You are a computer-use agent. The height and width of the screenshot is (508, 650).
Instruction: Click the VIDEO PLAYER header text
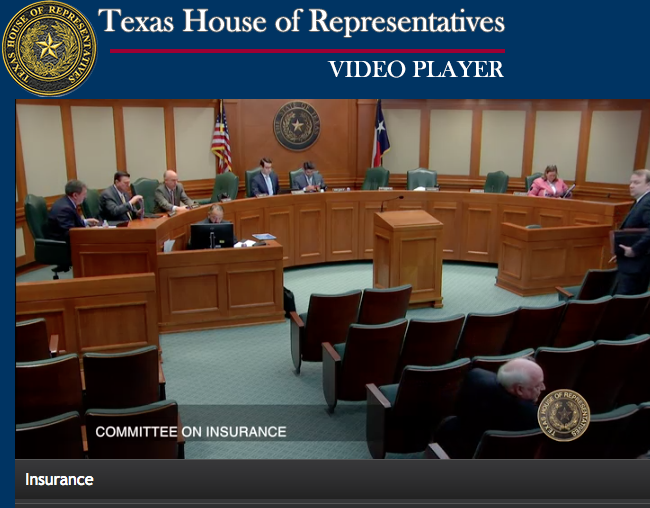click(x=416, y=69)
